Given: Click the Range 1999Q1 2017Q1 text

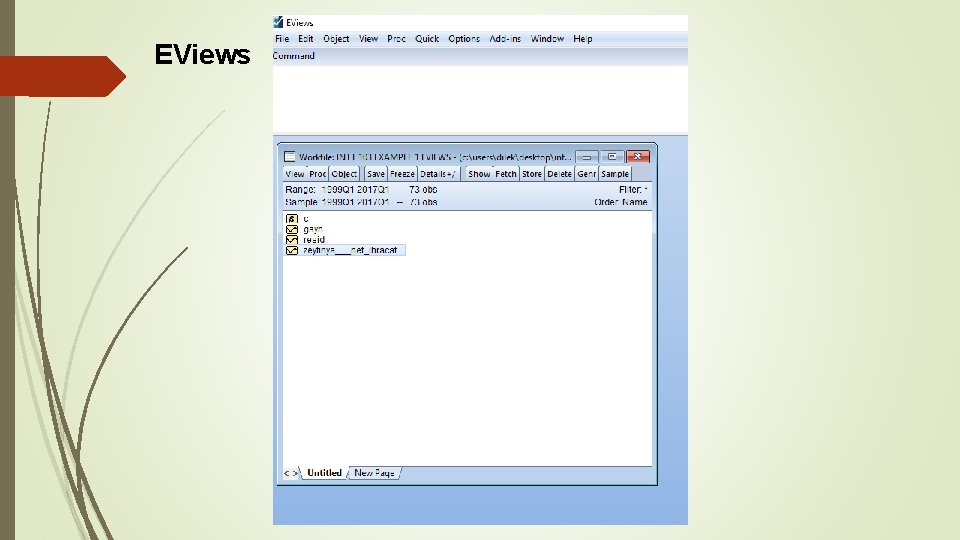Looking at the screenshot, I should [x=337, y=190].
